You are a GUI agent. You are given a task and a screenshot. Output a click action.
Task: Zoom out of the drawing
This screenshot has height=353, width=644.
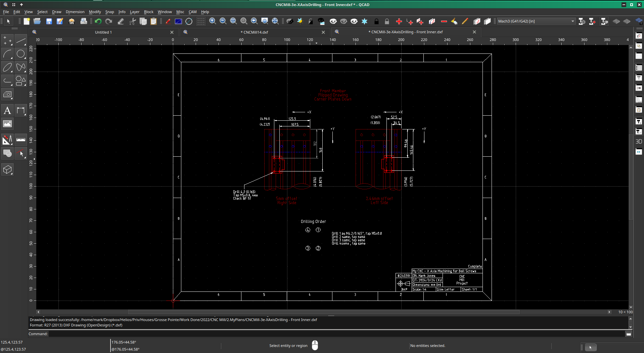click(x=223, y=21)
